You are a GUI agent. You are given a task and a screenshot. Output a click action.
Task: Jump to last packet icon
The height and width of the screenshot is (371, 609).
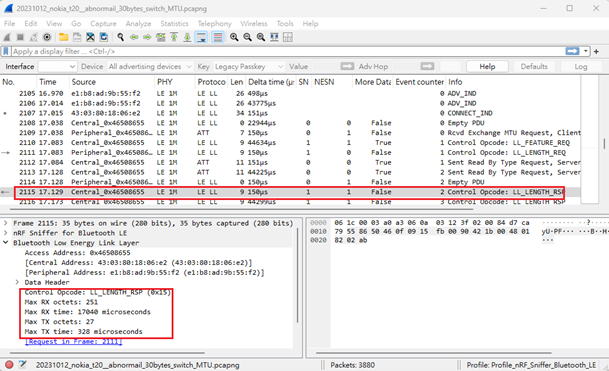coord(187,37)
